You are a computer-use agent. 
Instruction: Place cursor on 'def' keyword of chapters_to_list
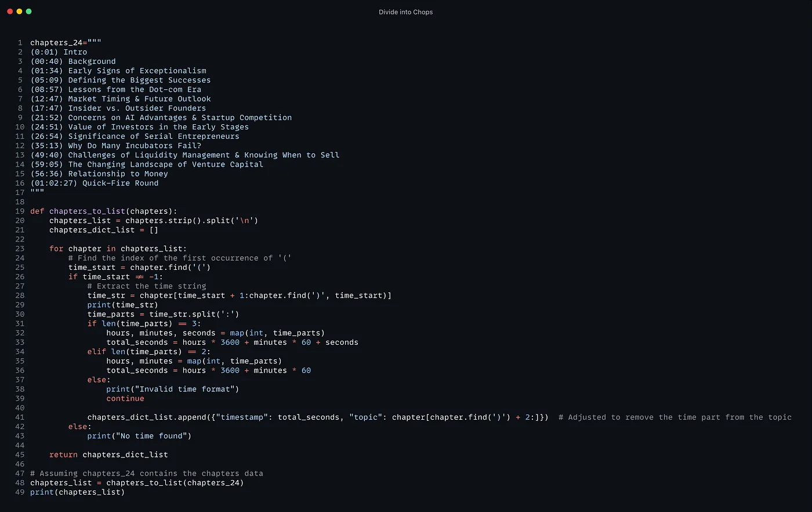coord(37,211)
